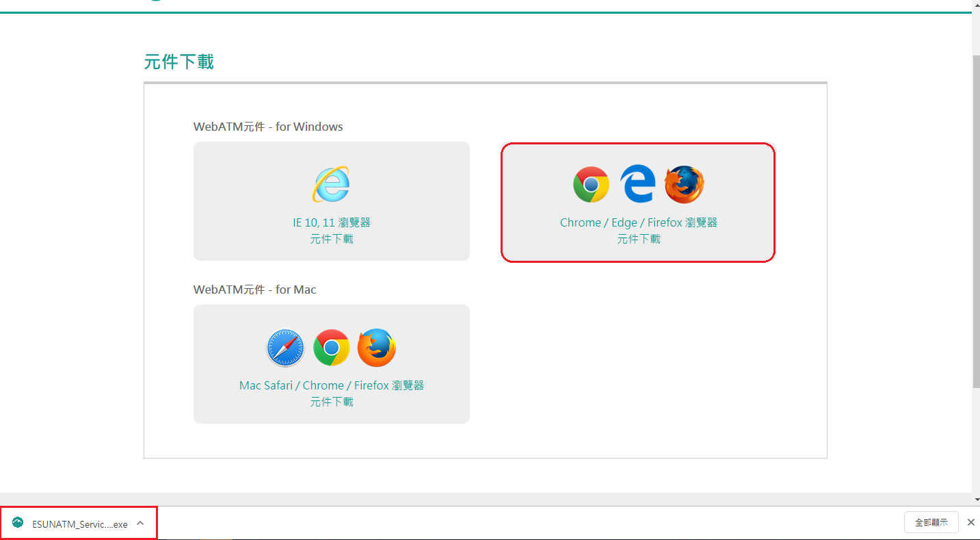Click the 元件下載 heading
This screenshot has width=980, height=540.
pos(179,62)
